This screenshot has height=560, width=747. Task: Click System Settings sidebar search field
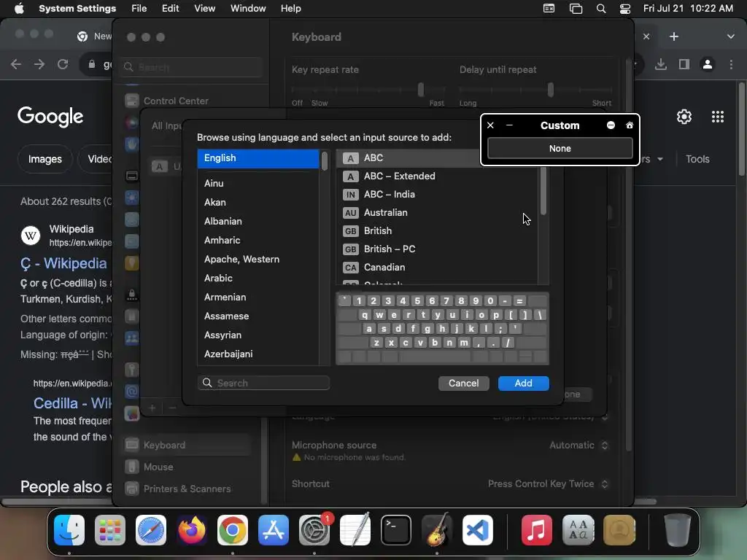(x=192, y=67)
